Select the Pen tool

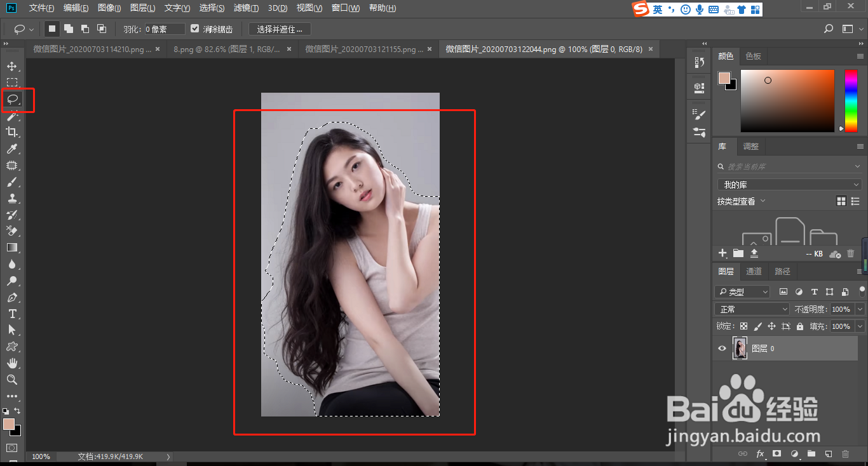(x=11, y=297)
